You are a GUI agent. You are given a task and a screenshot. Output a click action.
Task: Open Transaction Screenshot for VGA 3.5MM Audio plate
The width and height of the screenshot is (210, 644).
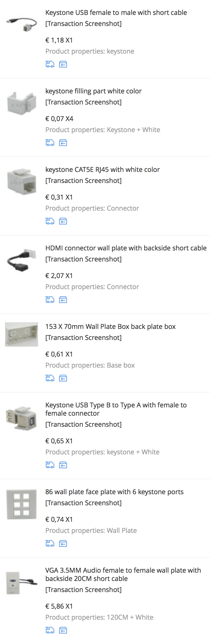point(83,590)
